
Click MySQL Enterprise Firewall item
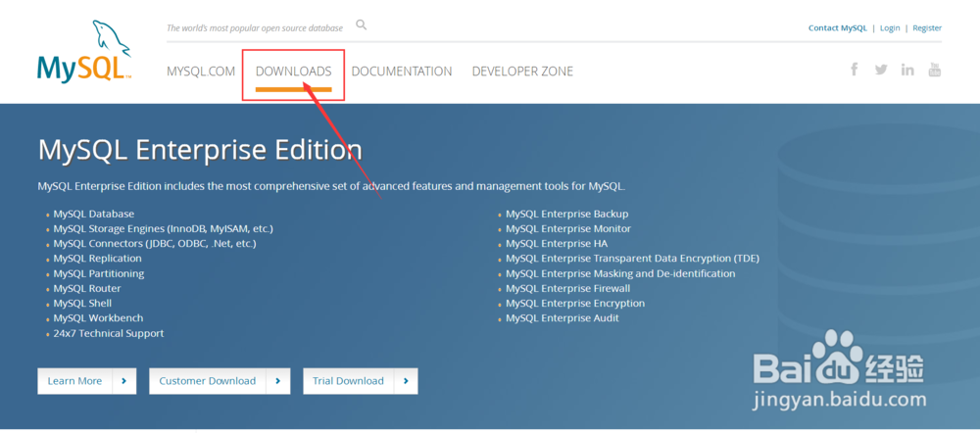(x=567, y=288)
